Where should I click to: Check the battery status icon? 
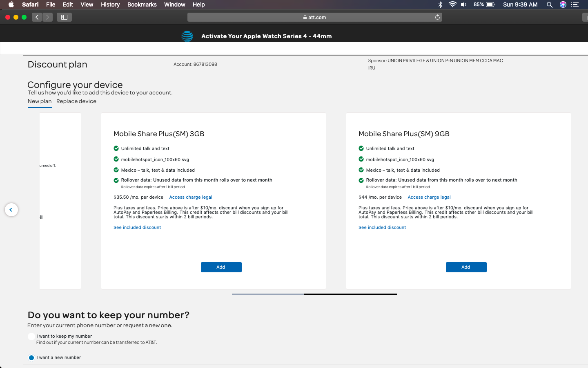(490, 4)
